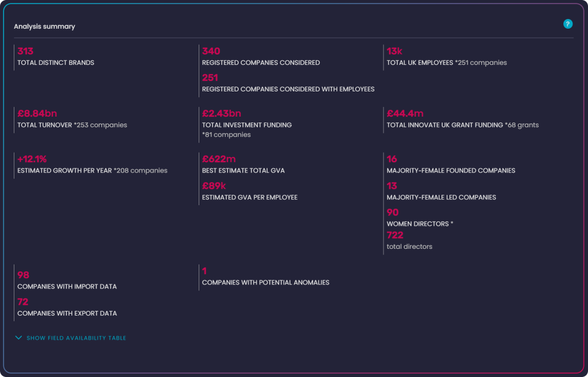Click the 340 registered companies value

pos(211,51)
